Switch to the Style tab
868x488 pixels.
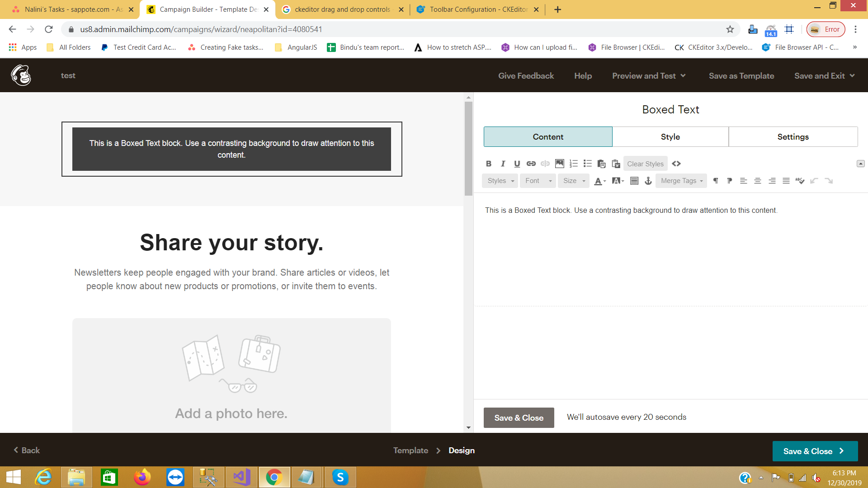click(x=670, y=137)
